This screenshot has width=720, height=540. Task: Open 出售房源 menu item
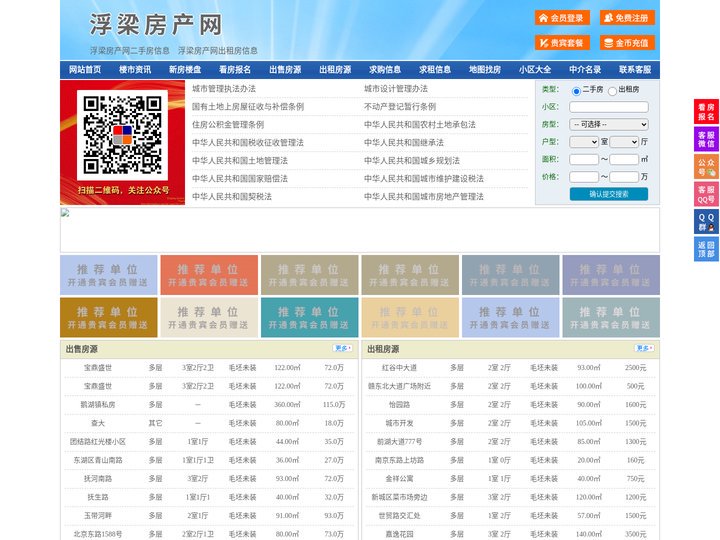click(285, 70)
